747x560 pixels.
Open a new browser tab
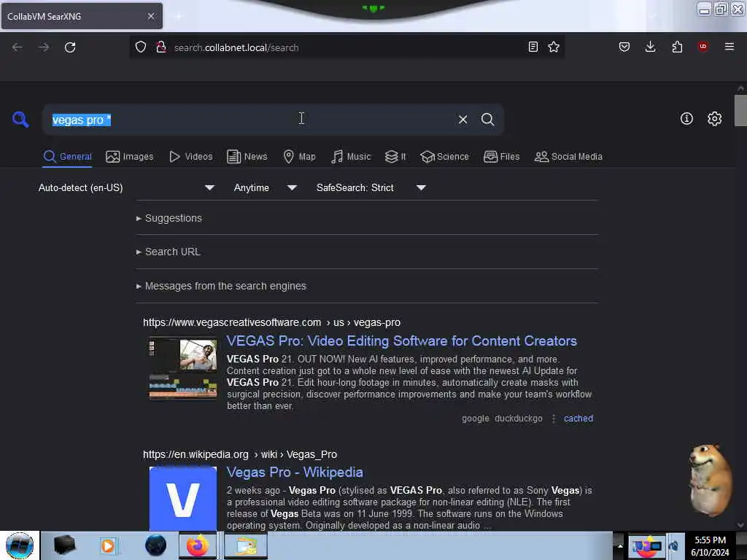(178, 16)
